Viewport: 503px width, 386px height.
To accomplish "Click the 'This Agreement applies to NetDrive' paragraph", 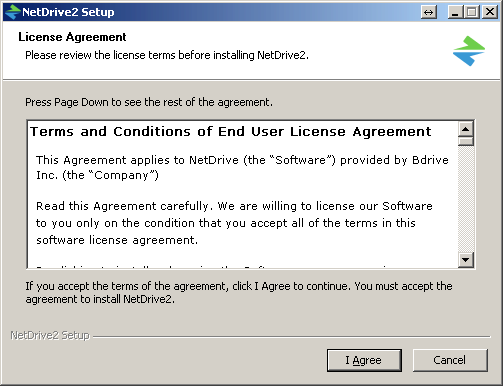I will 242,168.
